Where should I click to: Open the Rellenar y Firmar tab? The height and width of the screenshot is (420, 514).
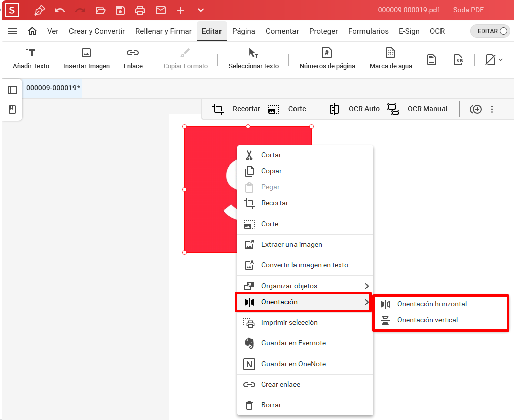(x=163, y=31)
